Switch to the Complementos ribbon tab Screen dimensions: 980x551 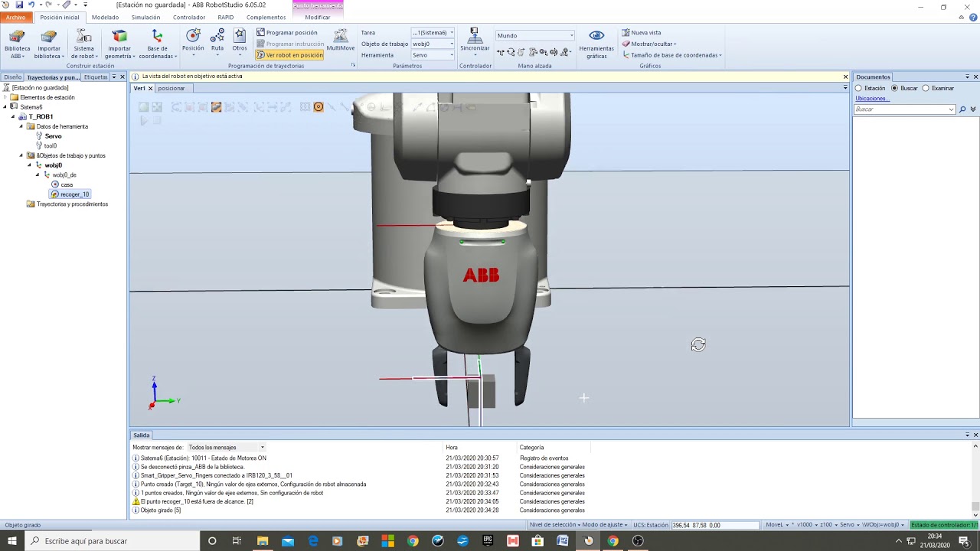pos(266,17)
